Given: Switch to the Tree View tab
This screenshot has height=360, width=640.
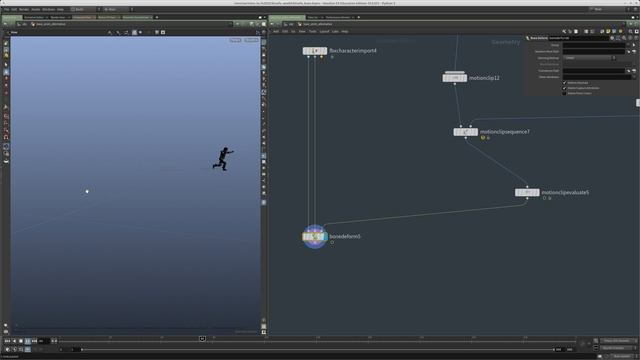Looking at the screenshot, I should (x=313, y=17).
